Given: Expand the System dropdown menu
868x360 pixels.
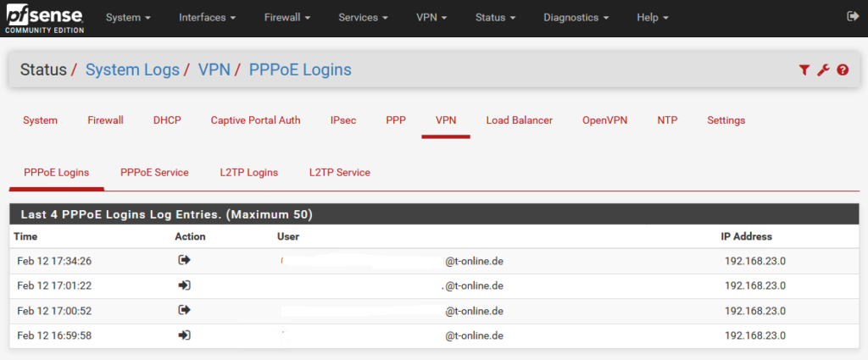Looking at the screenshot, I should pos(128,18).
